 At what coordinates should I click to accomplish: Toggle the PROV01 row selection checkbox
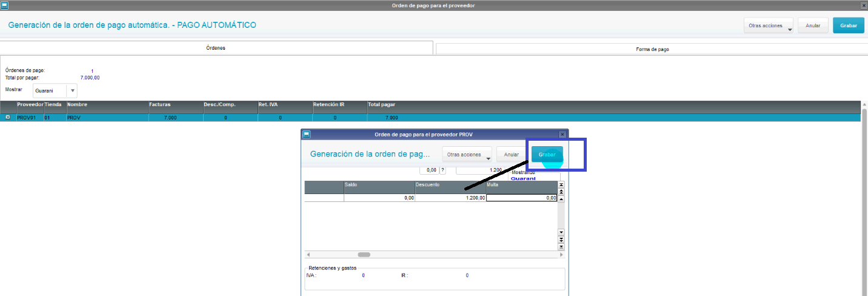tap(7, 118)
